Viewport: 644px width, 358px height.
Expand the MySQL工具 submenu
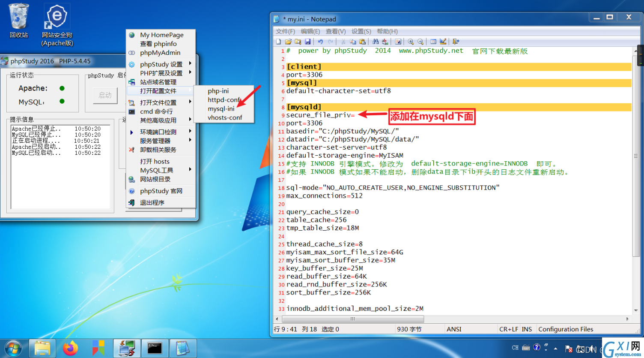161,170
